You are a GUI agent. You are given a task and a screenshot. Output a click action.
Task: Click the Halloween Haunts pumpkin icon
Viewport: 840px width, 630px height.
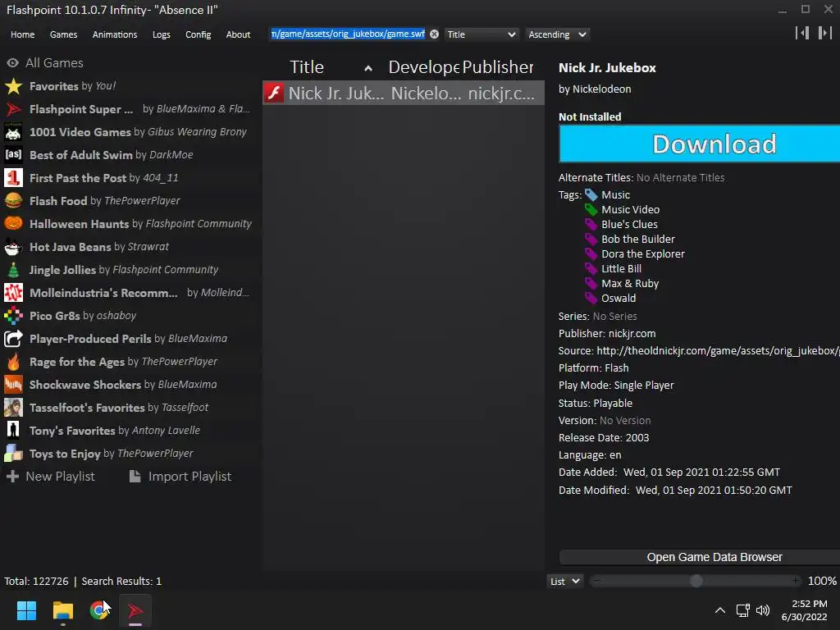[13, 223]
